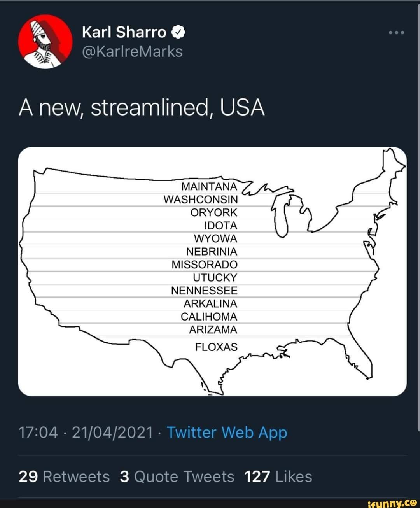Click the verified badge next to Karl Sharro

tap(178, 32)
